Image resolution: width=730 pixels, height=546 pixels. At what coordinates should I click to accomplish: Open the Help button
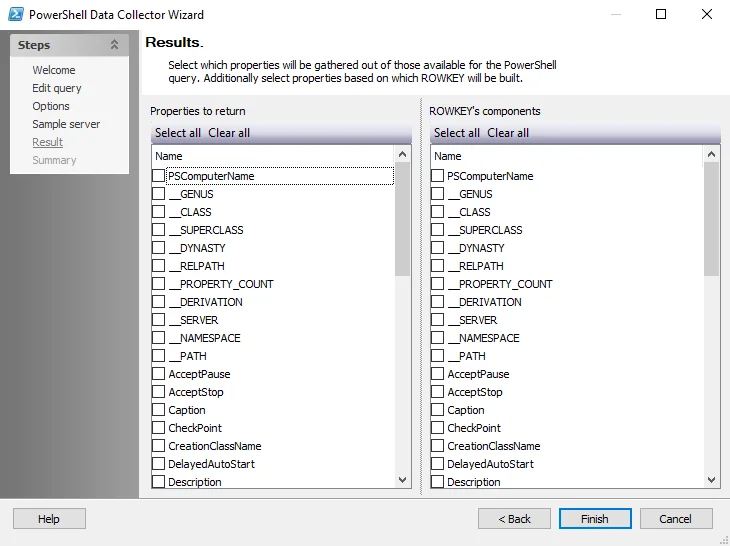[x=49, y=519]
